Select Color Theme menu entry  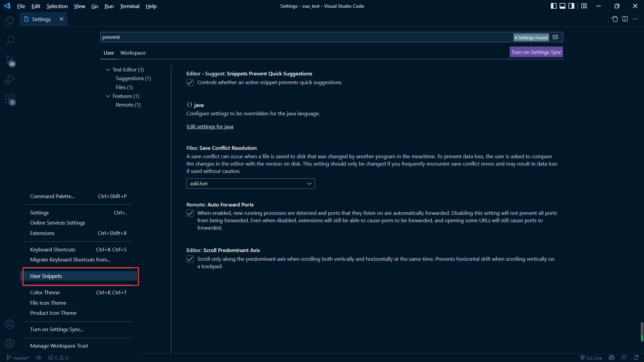[x=78, y=293]
